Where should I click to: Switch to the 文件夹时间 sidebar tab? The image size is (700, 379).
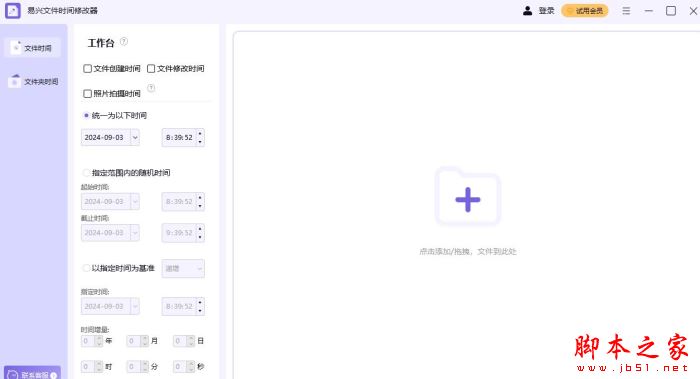[33, 81]
